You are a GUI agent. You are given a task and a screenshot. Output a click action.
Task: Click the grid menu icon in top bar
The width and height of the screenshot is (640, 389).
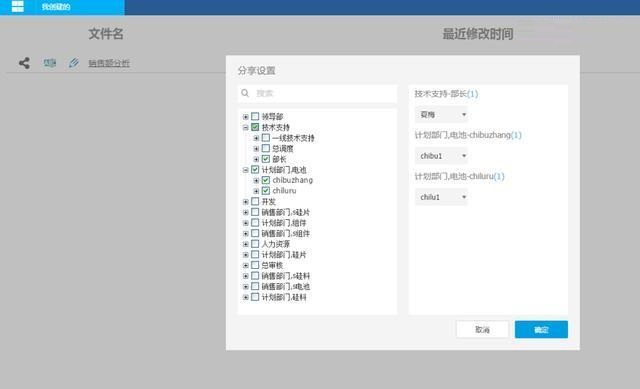[18, 6]
